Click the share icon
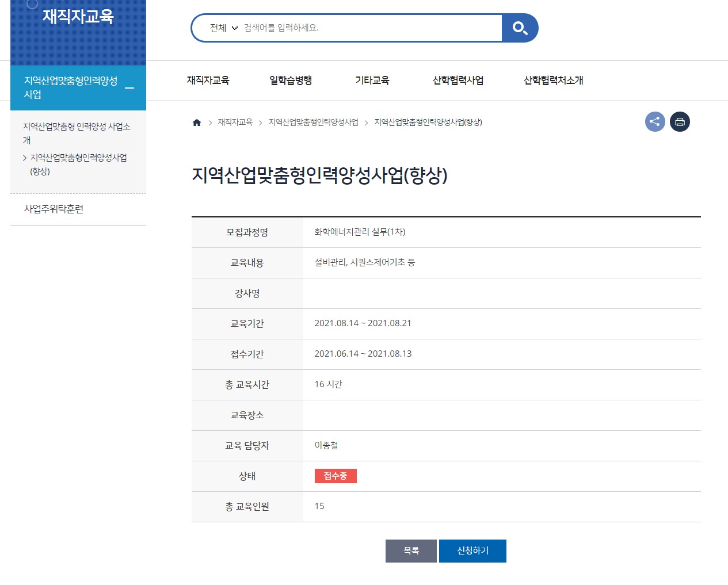 point(655,122)
